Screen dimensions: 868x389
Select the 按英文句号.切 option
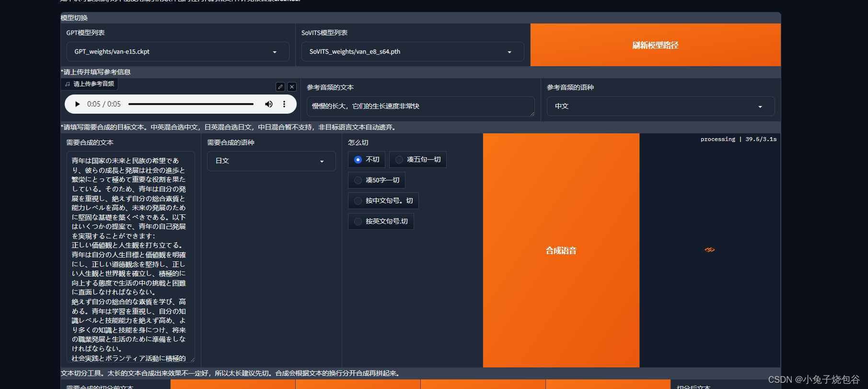click(381, 221)
